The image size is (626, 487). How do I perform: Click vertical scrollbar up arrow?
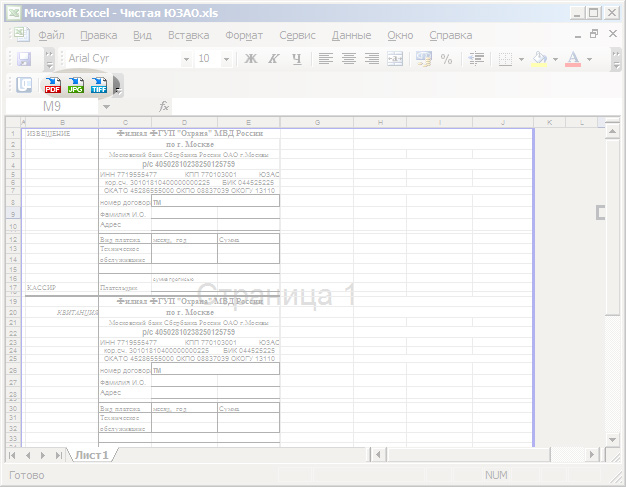pyautogui.click(x=612, y=131)
